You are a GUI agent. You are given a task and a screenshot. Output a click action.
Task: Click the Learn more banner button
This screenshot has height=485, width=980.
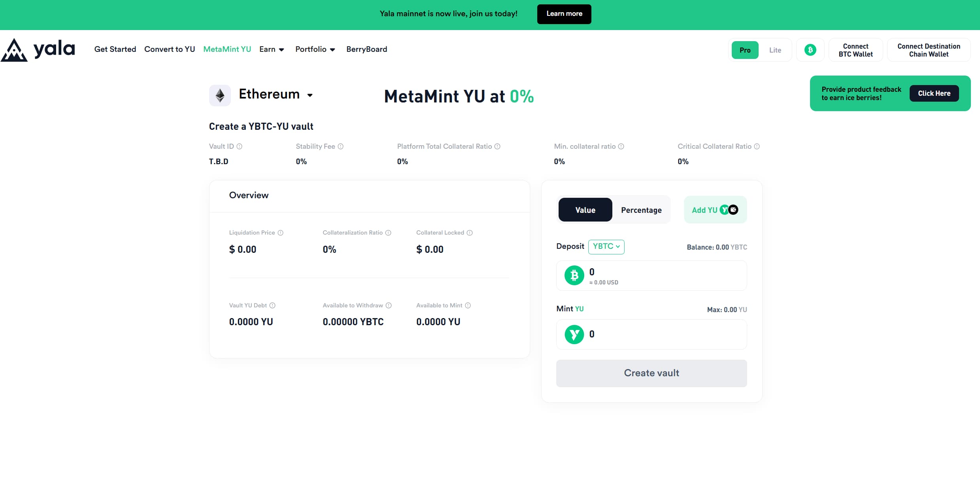tap(564, 14)
